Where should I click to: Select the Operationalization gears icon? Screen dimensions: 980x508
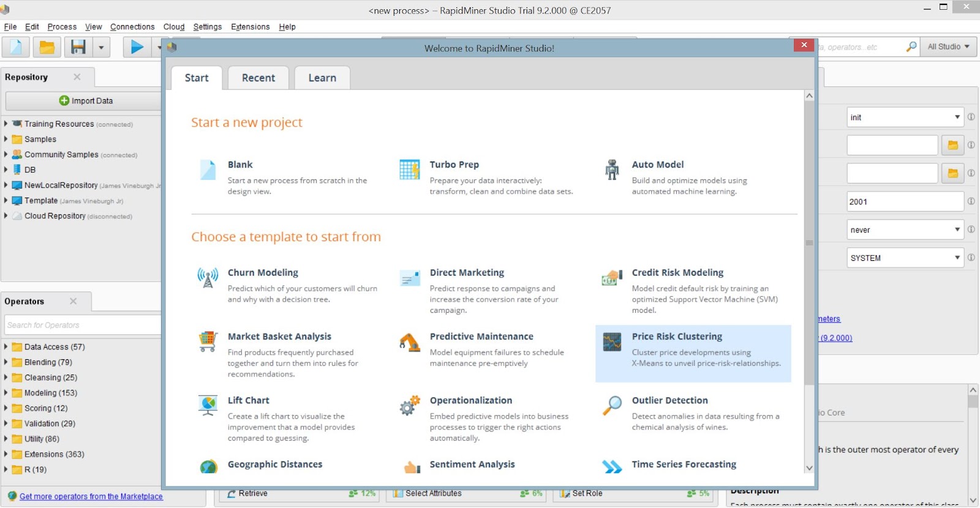point(409,406)
